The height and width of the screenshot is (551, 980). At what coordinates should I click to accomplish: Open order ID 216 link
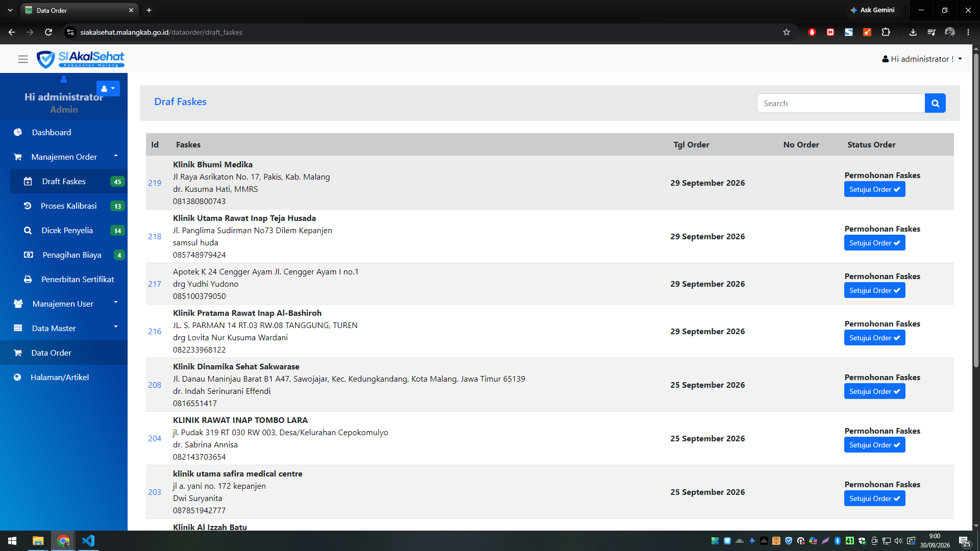[155, 331]
